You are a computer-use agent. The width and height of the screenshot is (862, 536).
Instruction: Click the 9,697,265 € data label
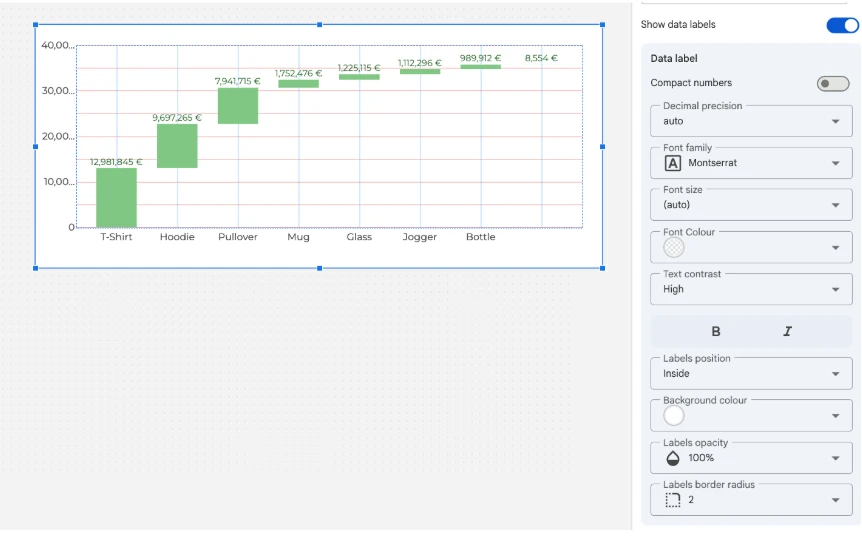pos(176,118)
